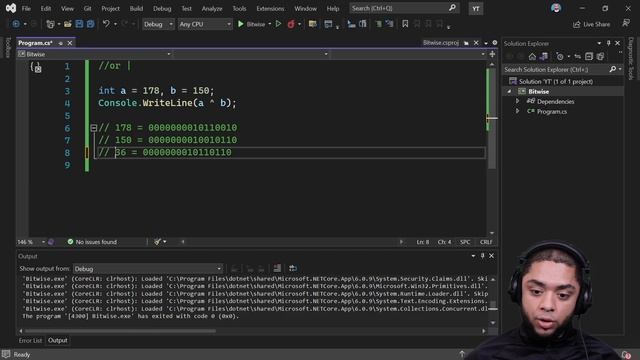The height and width of the screenshot is (360, 640).
Task: Click the Save All toolbar icon
Action: (x=90, y=24)
